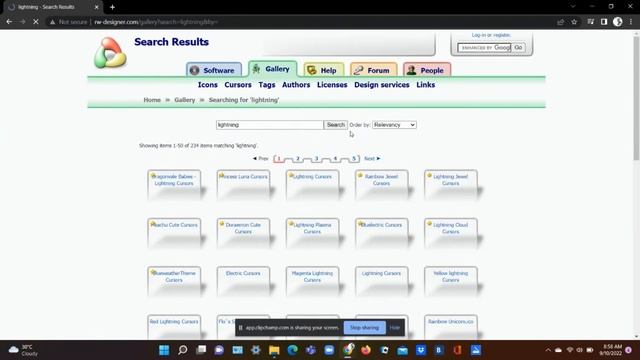Click the share page icon
The height and width of the screenshot is (360, 640).
tap(560, 22)
